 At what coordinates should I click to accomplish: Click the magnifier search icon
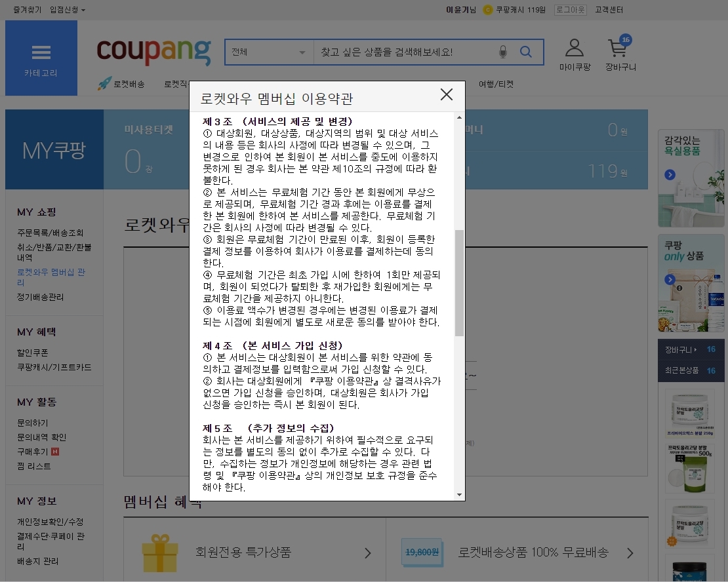coord(525,52)
